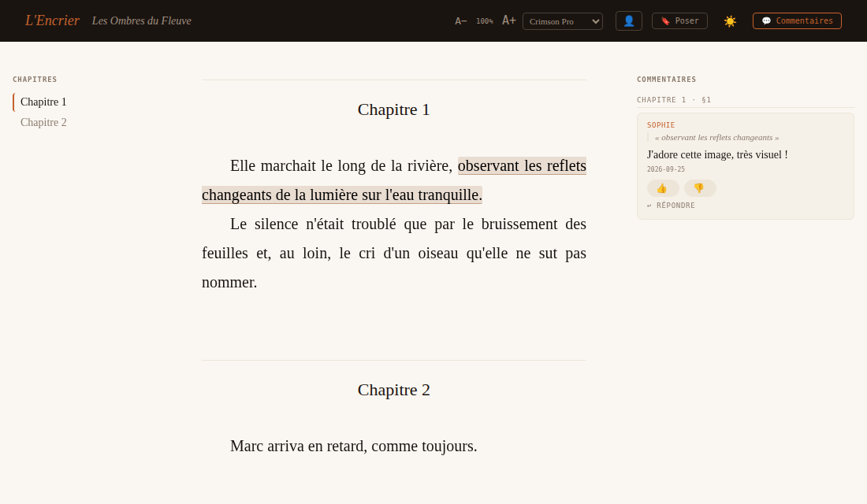The image size is (867, 504).
Task: Toggle the Commentaires panel button
Action: [797, 21]
